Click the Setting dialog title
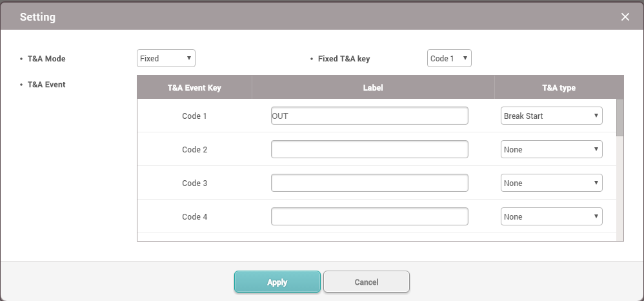 point(37,17)
